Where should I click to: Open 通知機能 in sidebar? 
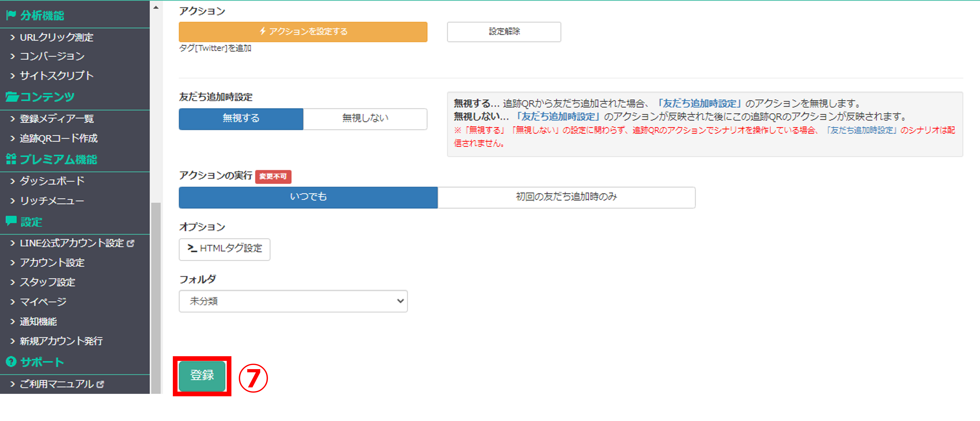(38, 321)
